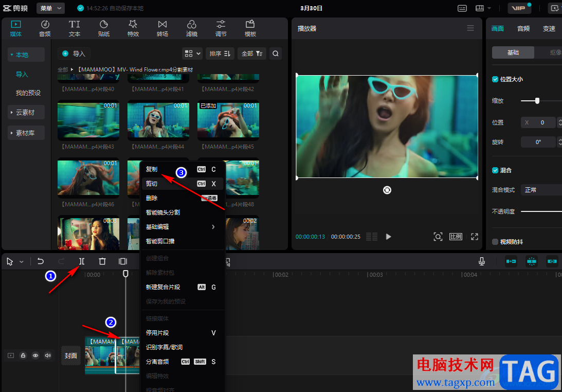Screen dimensions: 562x392
Task: Select the 片段43 media thumbnail
Action: point(88,120)
